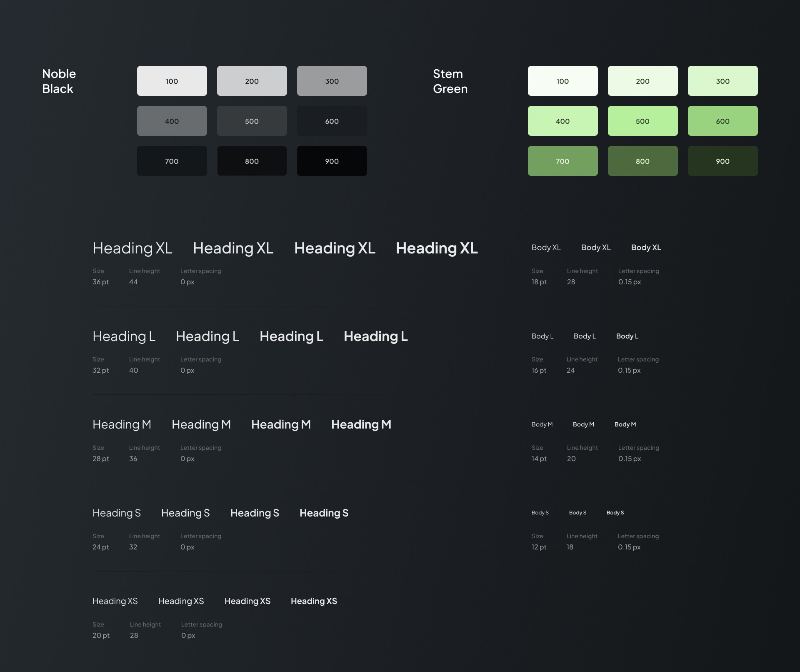Click the Stem Green 400 swatch

pyautogui.click(x=562, y=121)
